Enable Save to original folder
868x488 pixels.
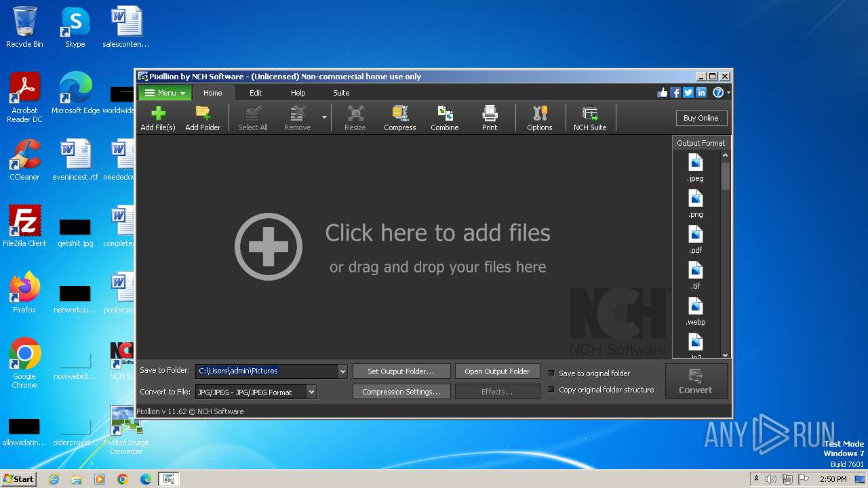(551, 373)
